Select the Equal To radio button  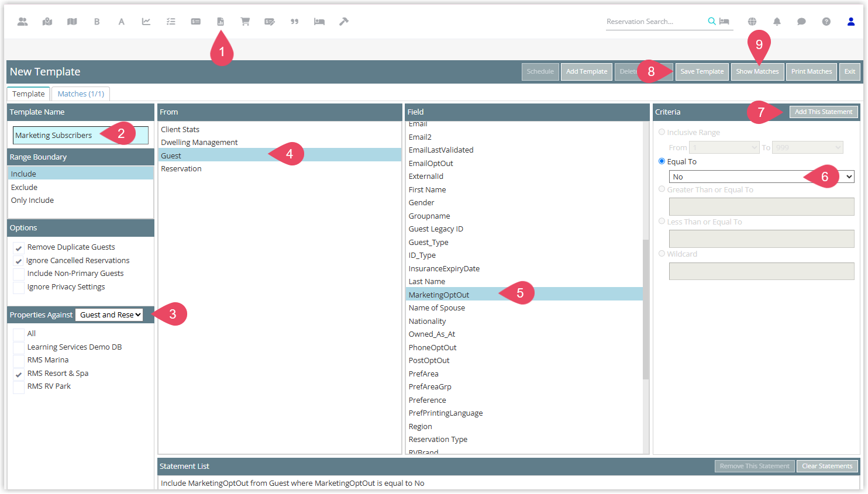662,161
